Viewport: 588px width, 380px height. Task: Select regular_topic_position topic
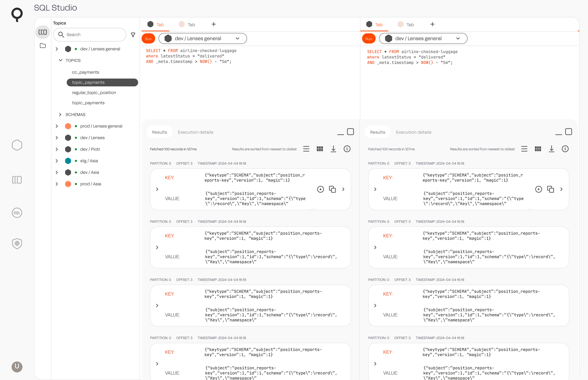(x=94, y=93)
